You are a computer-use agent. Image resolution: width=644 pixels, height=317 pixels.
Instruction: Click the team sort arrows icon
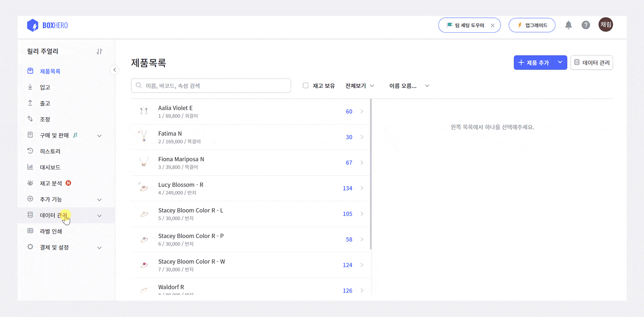coord(99,52)
